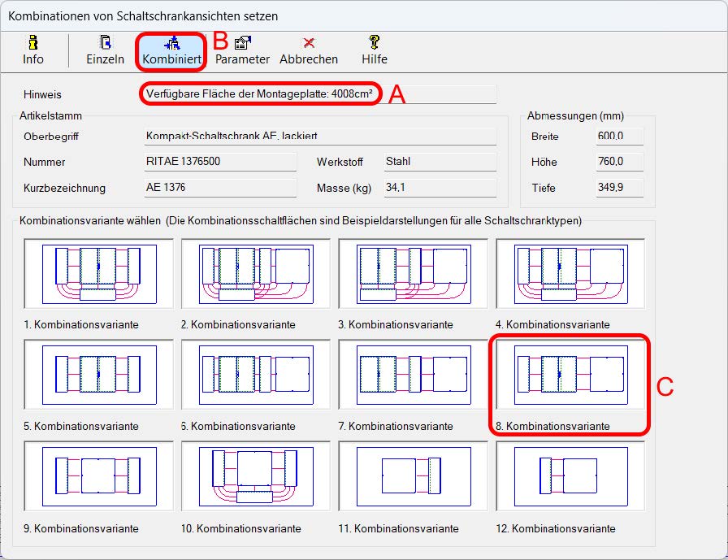The image size is (728, 560).
Task: Pick the 2. Kombinationsvariante thumbnail
Action: point(255,272)
